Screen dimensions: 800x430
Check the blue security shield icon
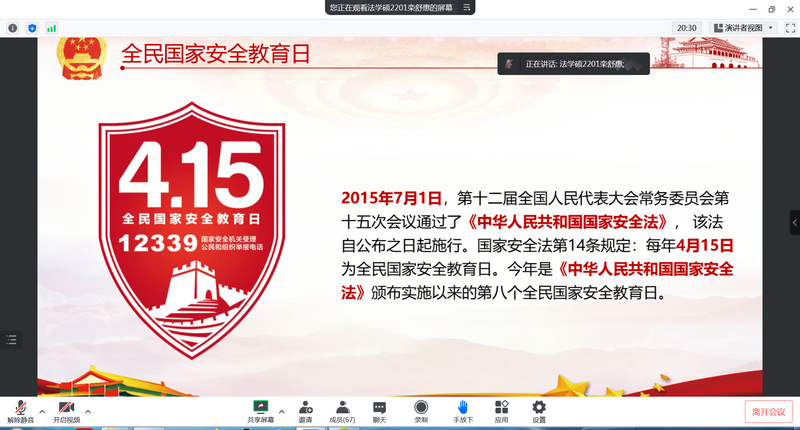tap(32, 28)
